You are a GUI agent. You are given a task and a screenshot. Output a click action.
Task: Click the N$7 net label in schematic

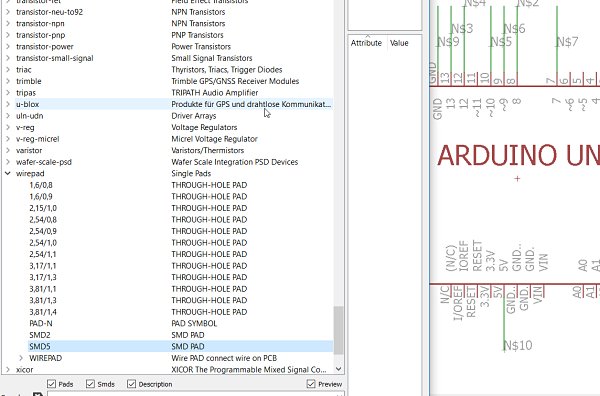coord(567,42)
